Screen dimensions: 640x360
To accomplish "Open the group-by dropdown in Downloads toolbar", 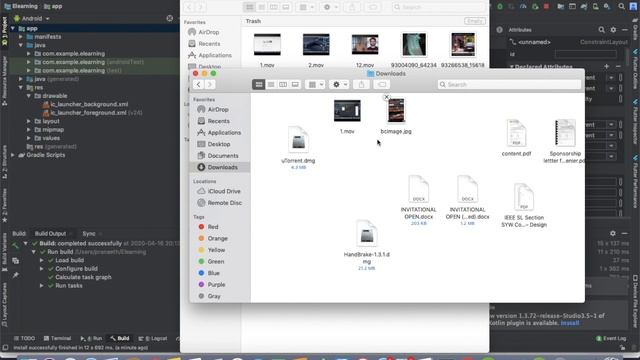I will point(315,84).
